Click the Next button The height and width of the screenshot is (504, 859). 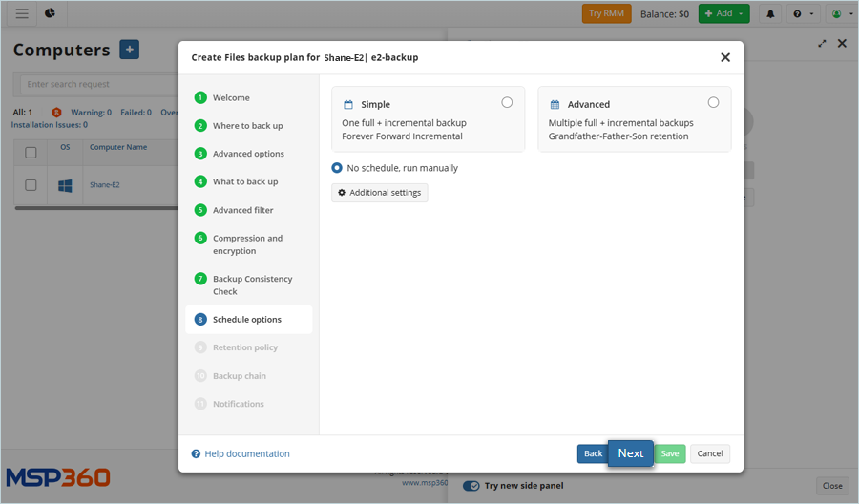coord(630,453)
